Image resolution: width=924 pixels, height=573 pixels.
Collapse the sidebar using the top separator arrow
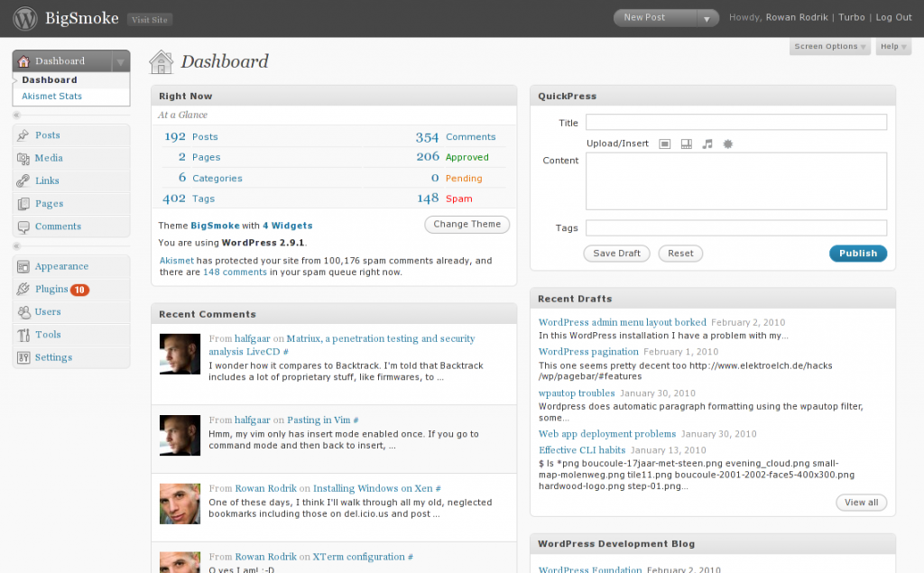[17, 116]
